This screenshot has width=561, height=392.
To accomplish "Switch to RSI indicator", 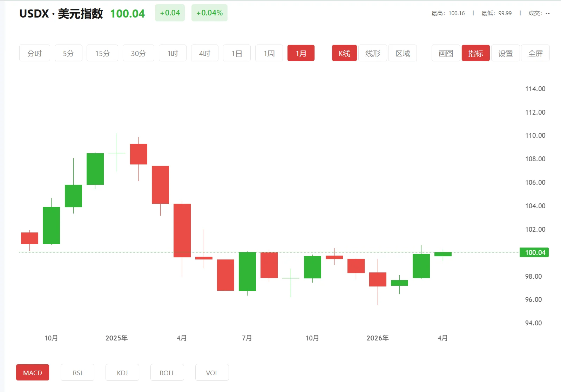I will click(x=77, y=372).
